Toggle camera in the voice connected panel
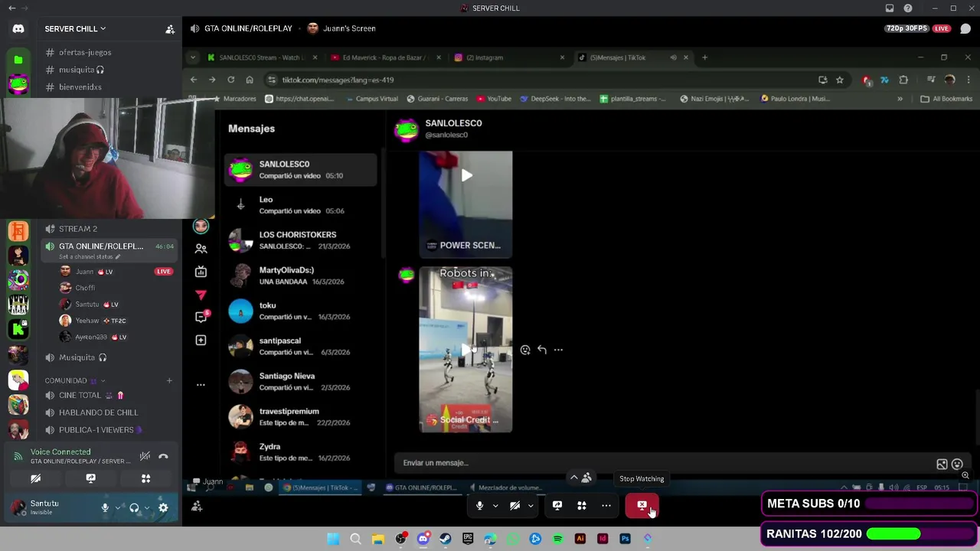Image resolution: width=980 pixels, height=551 pixels. coord(35,479)
